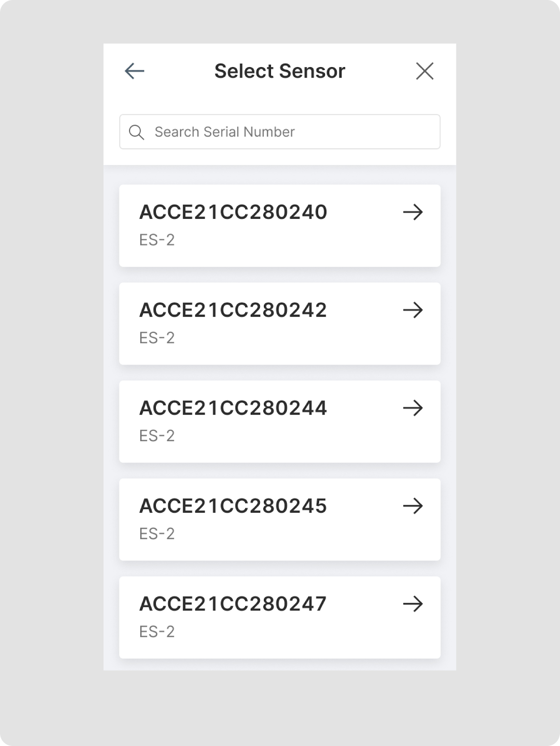The width and height of the screenshot is (560, 746).
Task: Click the ES-2 label under ACCE21CC280247
Action: pos(157,632)
